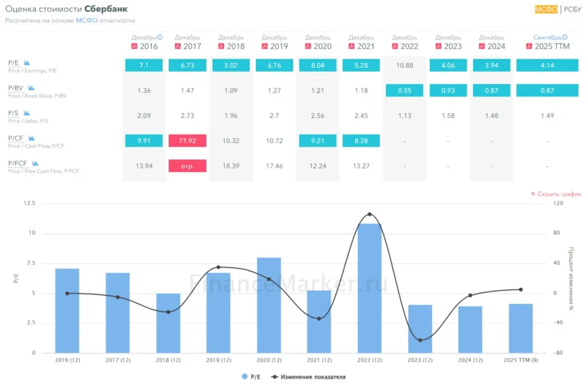Click the bar chart icon for P/FCF
Viewport: 588px width, 388px height.
pyautogui.click(x=35, y=163)
